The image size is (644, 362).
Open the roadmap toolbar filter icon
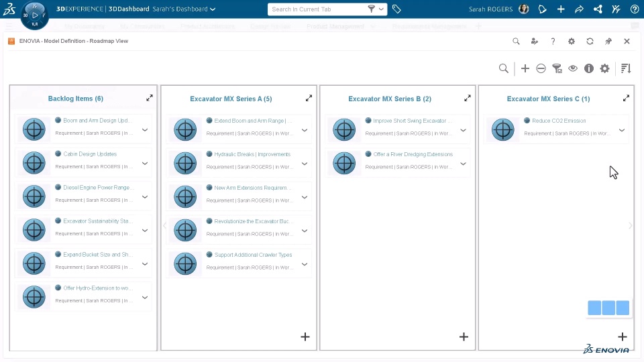[x=557, y=68]
